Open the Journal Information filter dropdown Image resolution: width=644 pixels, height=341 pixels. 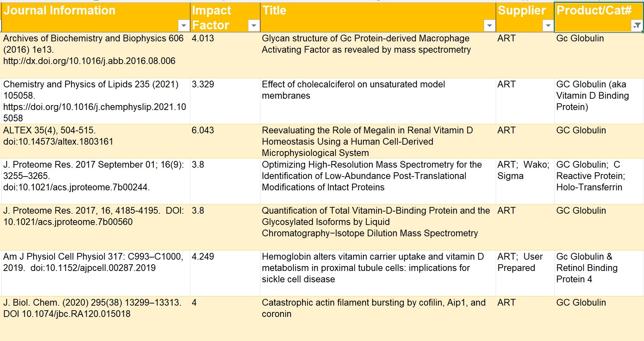(x=183, y=25)
